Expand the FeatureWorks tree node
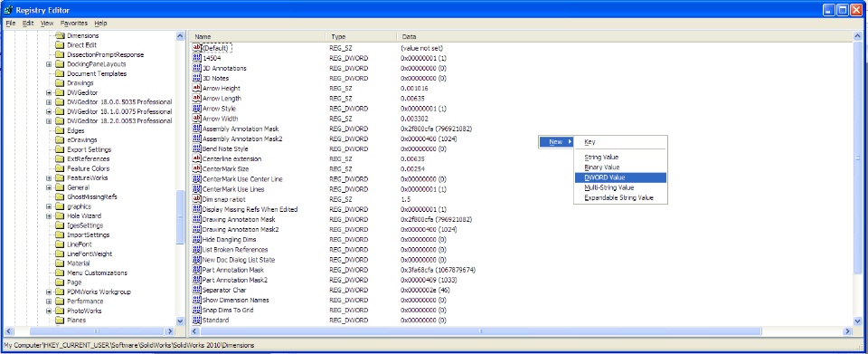Image resolution: width=868 pixels, height=354 pixels. pos(49,177)
